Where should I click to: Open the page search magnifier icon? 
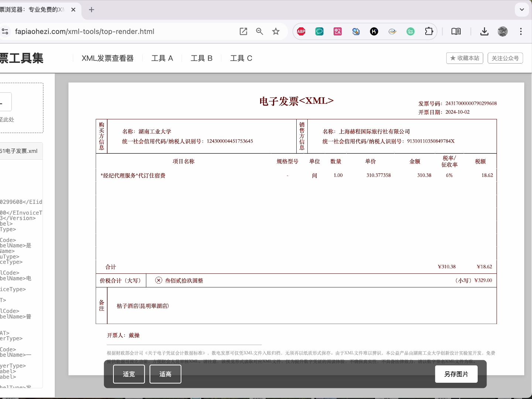(260, 31)
